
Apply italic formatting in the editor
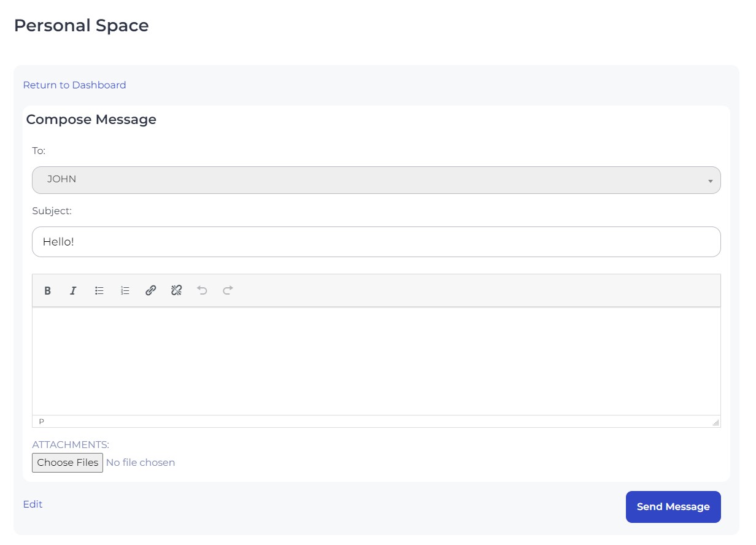[x=73, y=291]
